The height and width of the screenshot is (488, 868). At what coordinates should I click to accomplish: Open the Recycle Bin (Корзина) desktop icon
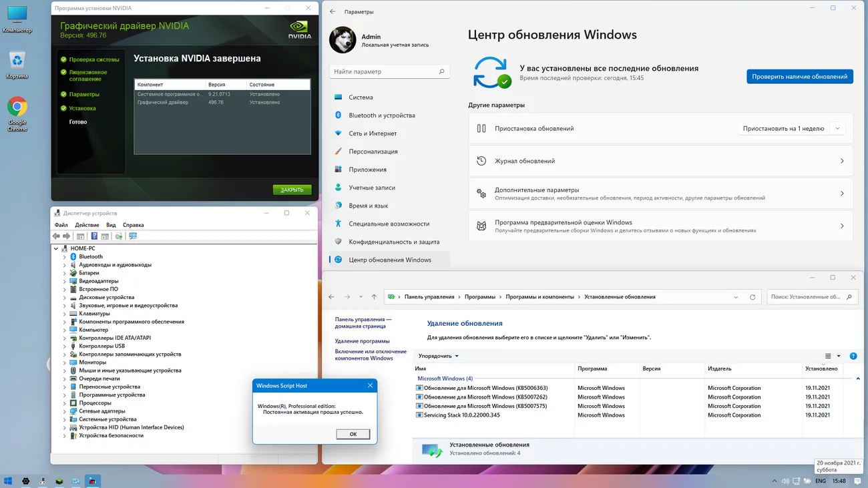17,65
